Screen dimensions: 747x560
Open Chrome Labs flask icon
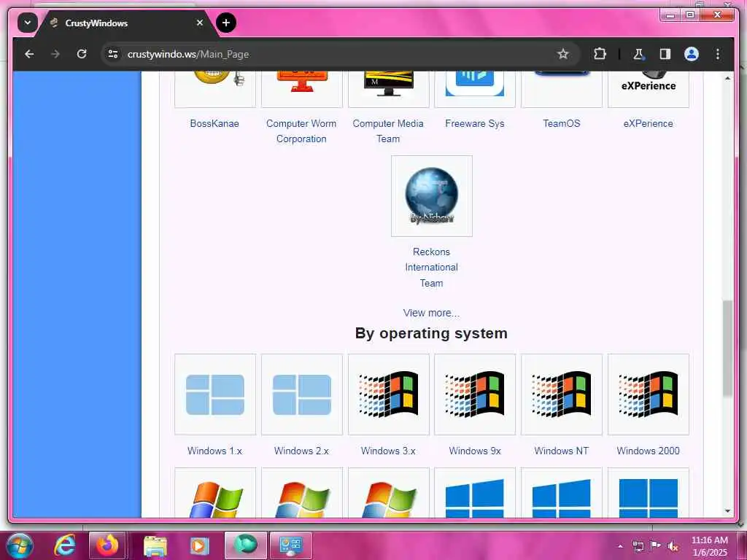(x=638, y=54)
